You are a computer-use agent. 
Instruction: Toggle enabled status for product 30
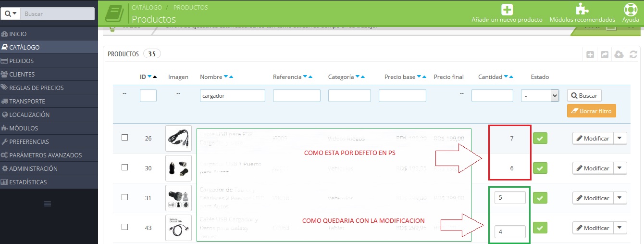pos(540,168)
